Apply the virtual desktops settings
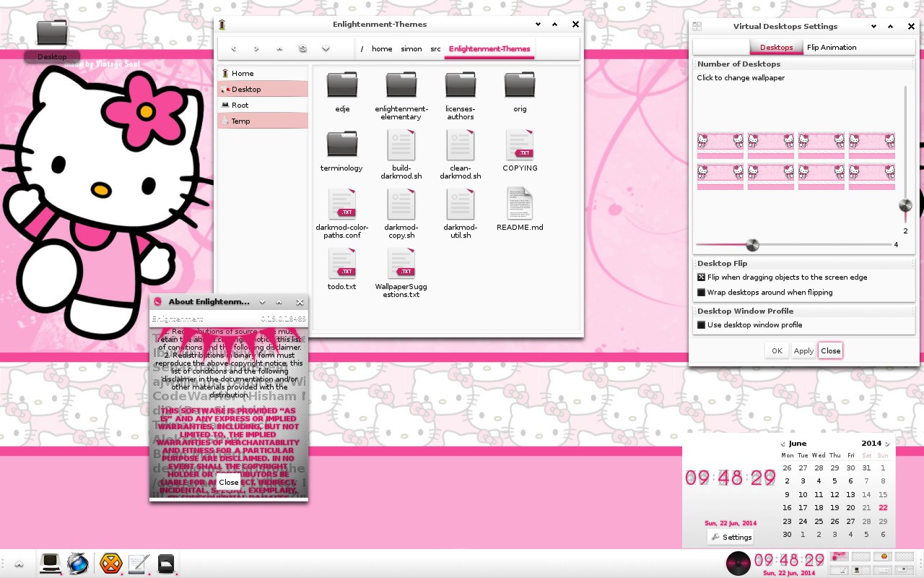924x578 pixels. pyautogui.click(x=803, y=351)
